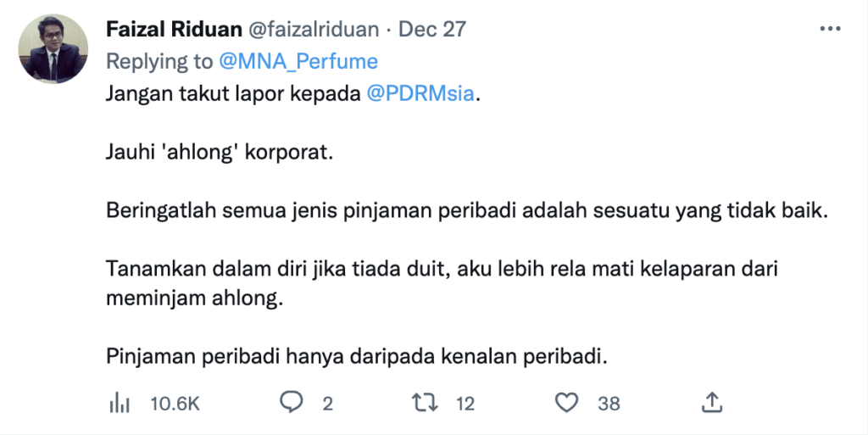The height and width of the screenshot is (435, 868).
Task: Click the 10.6K view count
Action: [x=175, y=404]
